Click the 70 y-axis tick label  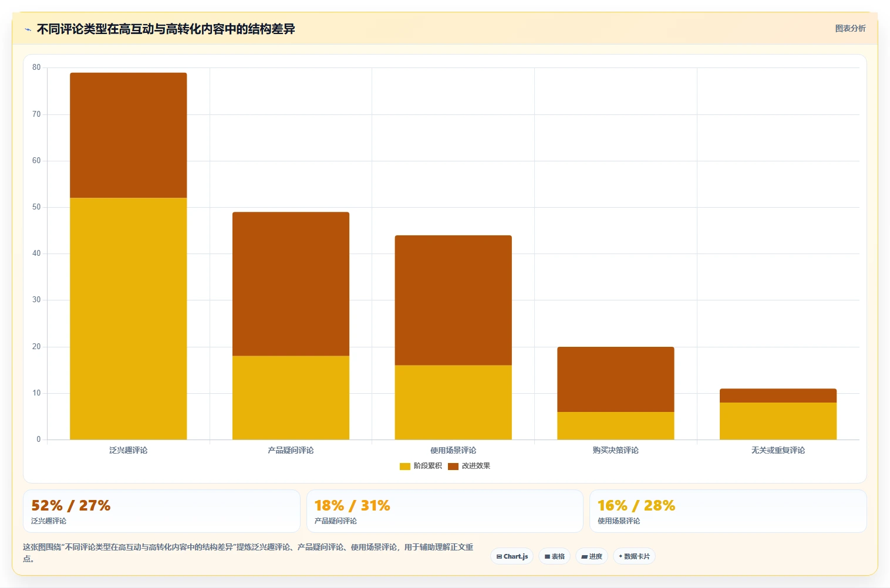click(x=36, y=114)
